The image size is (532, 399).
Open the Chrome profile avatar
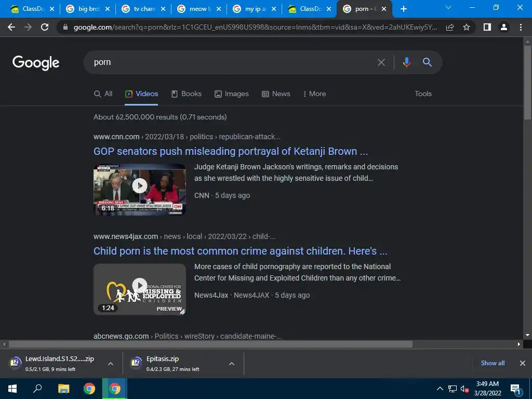504,27
